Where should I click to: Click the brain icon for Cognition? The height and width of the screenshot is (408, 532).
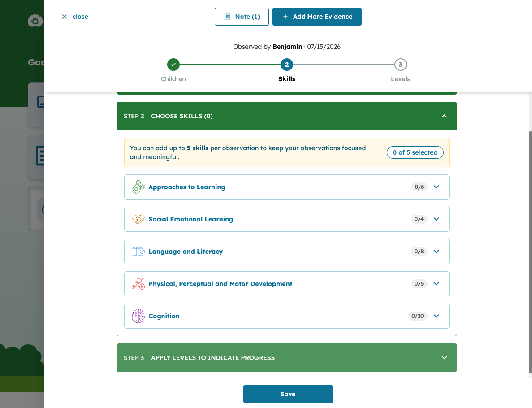138,316
